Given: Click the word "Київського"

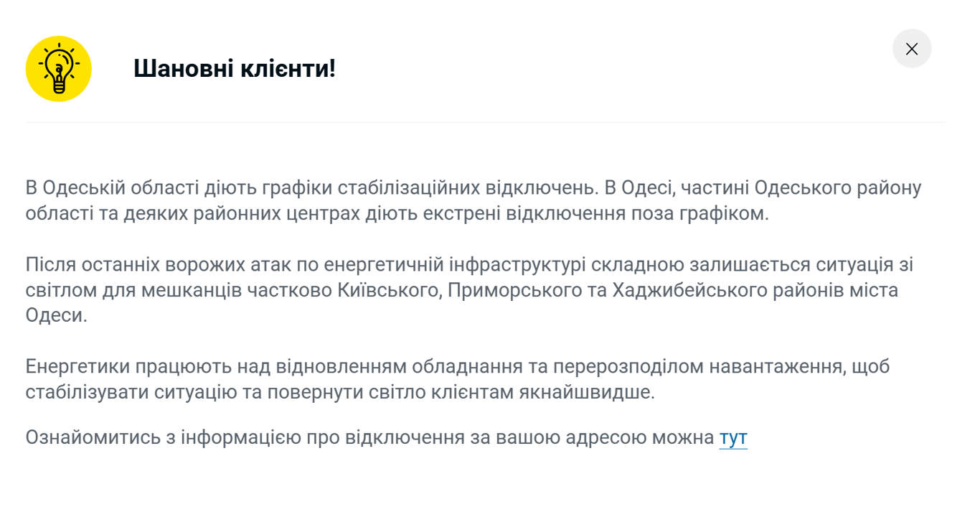Looking at the screenshot, I should 390,291.
